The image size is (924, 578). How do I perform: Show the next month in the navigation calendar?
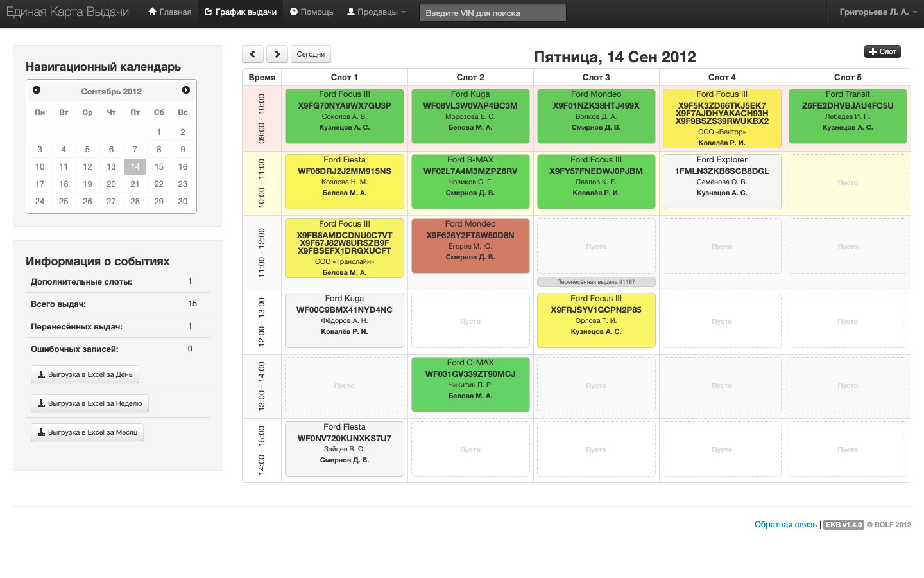coord(186,90)
